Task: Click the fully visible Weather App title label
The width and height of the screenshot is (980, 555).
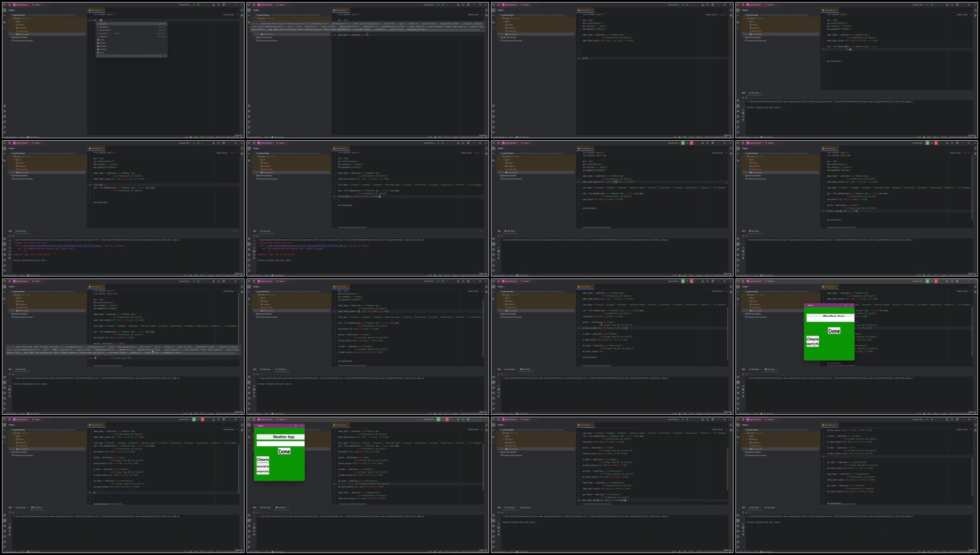Action: coord(280,437)
